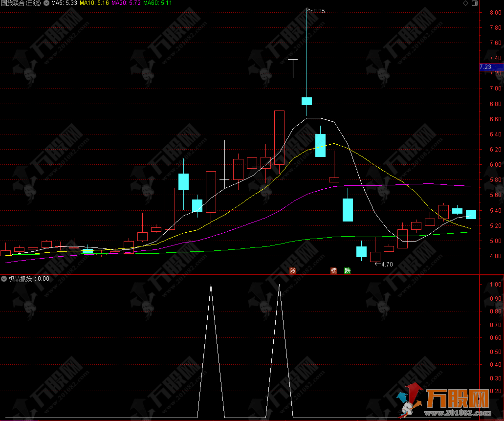Click the highlighted 7.23 price tag on axis
Viewport: 504px width, 421px height.
491,67
